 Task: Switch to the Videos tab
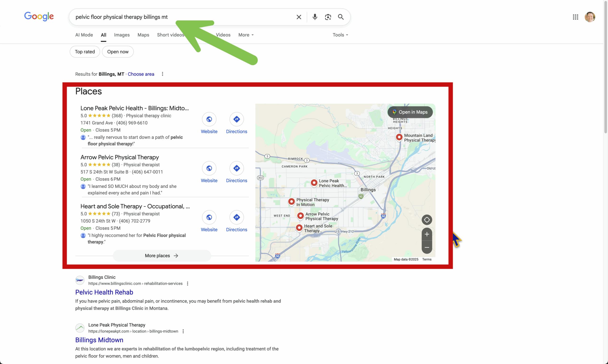click(x=223, y=35)
